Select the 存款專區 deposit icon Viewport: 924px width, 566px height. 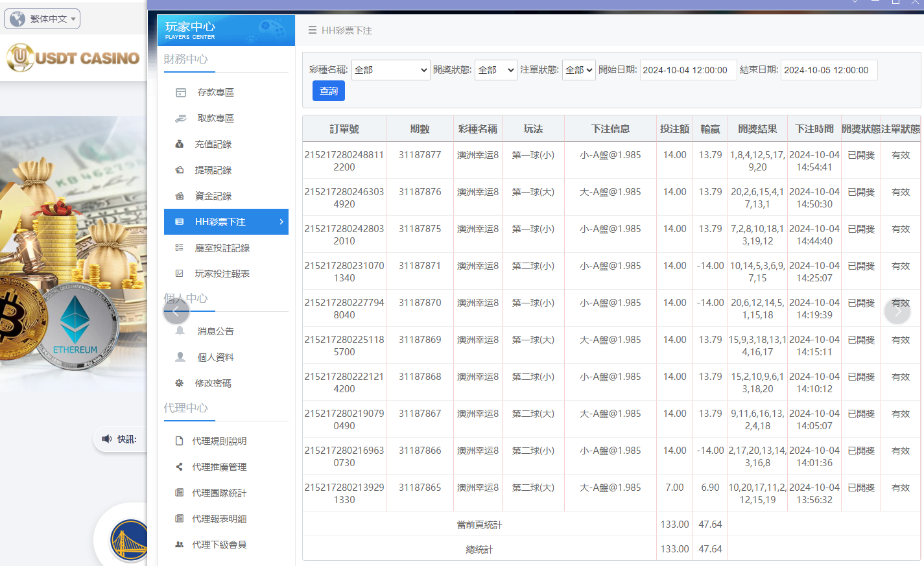point(179,92)
